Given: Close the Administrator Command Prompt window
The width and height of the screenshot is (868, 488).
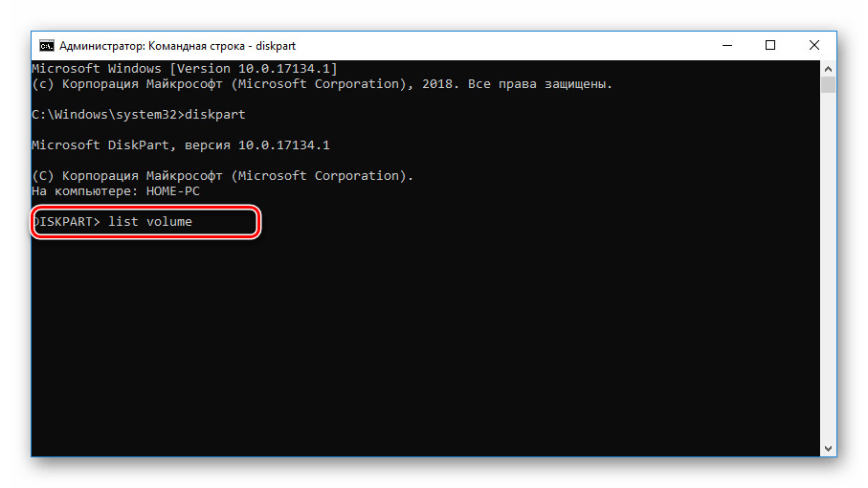Looking at the screenshot, I should coord(814,45).
